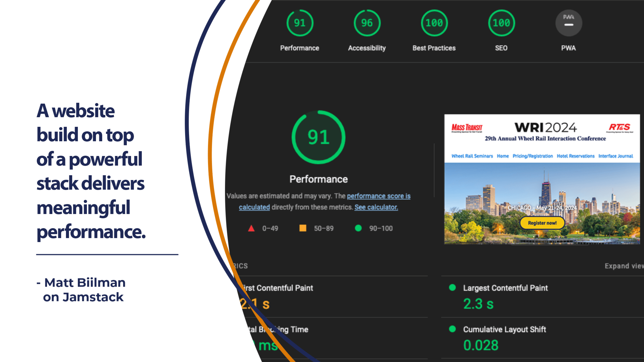
Task: Select the grayed-out PWA badge
Action: (568, 23)
